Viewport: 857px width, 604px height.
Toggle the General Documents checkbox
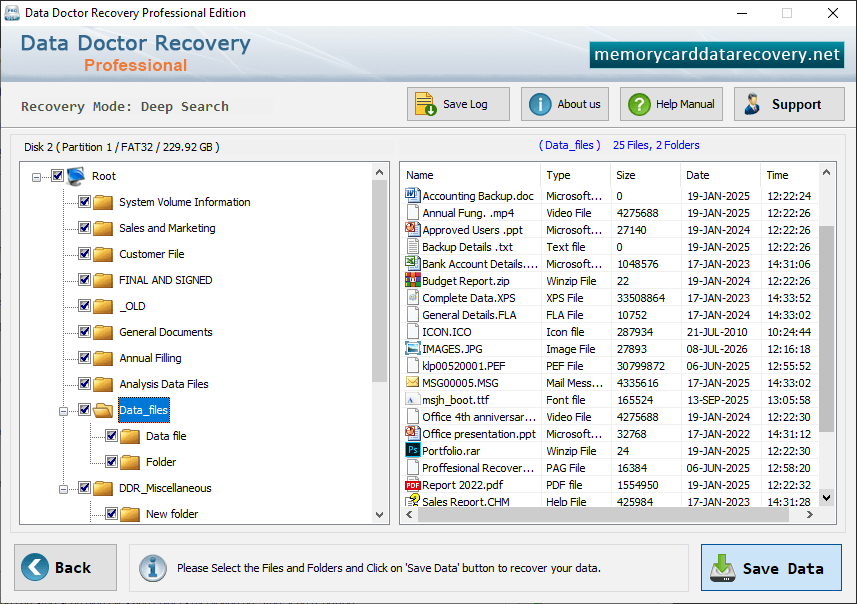click(x=84, y=332)
